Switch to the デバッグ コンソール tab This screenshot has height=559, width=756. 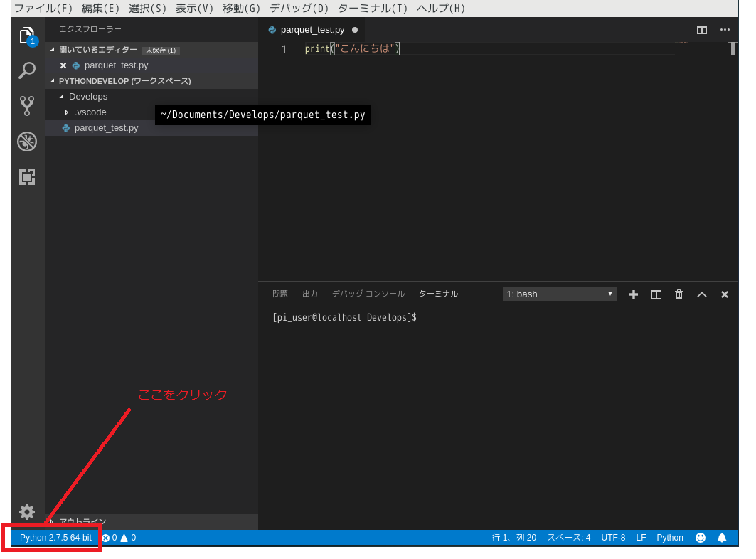pyautogui.click(x=368, y=294)
